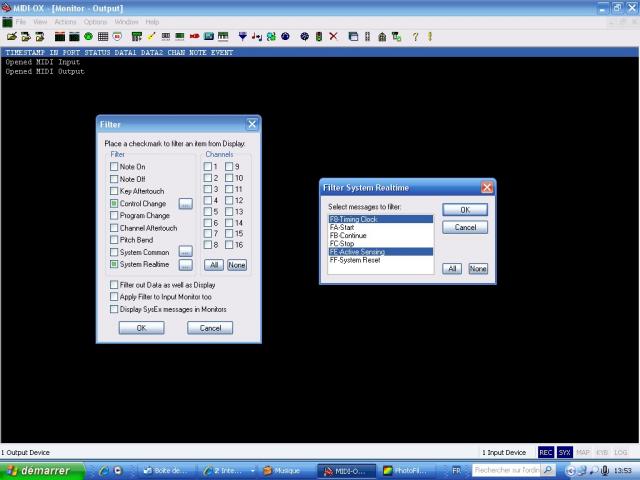
Task: Click the traffic light toolbar icon
Action: 319,37
